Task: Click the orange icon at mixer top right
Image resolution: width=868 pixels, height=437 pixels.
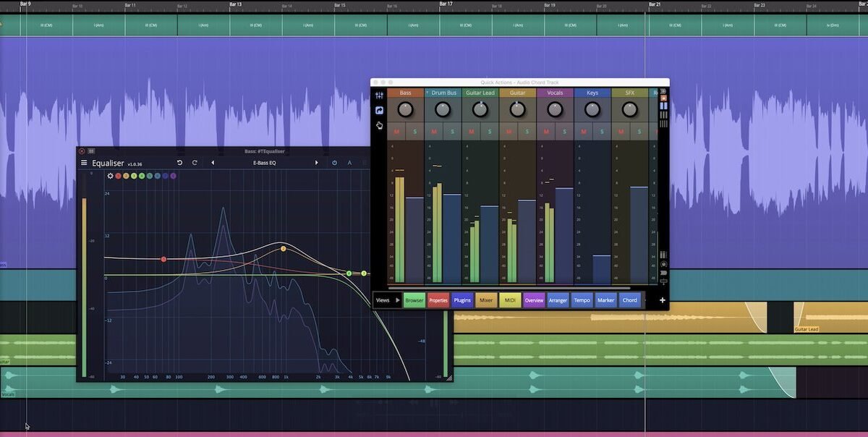Action: pyautogui.click(x=663, y=98)
